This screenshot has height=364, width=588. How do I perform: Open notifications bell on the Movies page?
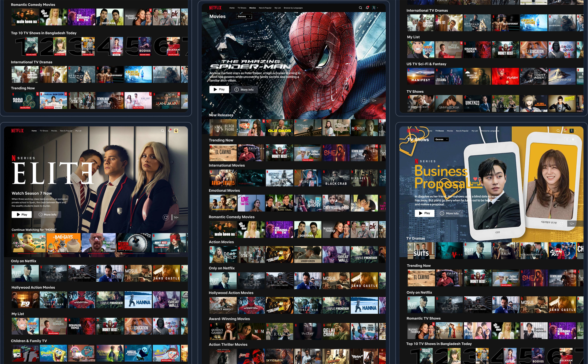coord(367,8)
